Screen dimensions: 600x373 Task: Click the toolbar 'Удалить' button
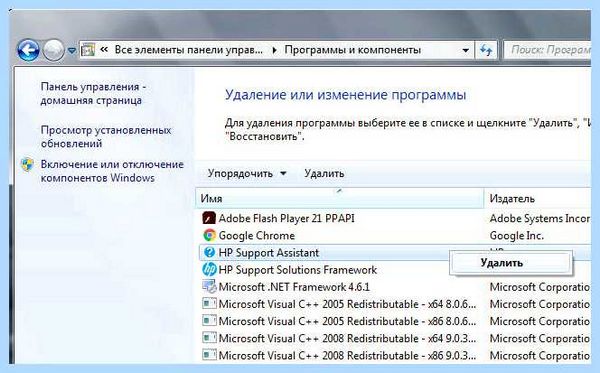pyautogui.click(x=324, y=173)
